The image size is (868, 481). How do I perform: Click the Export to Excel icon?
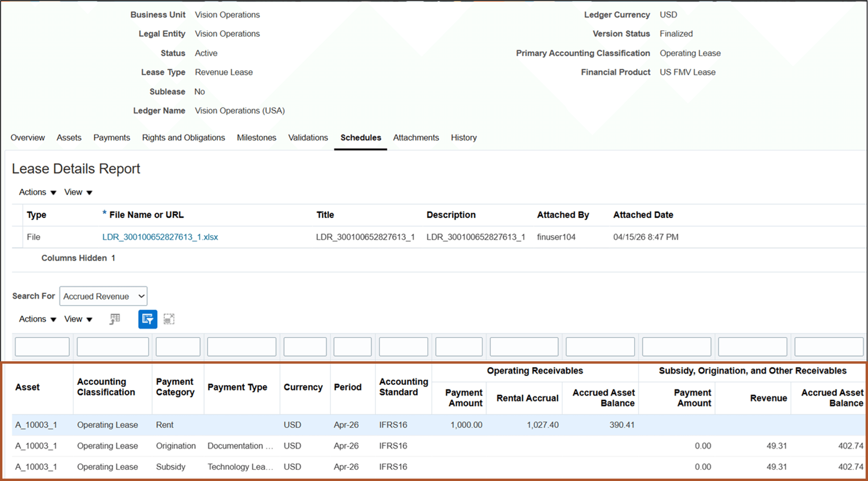(x=115, y=319)
